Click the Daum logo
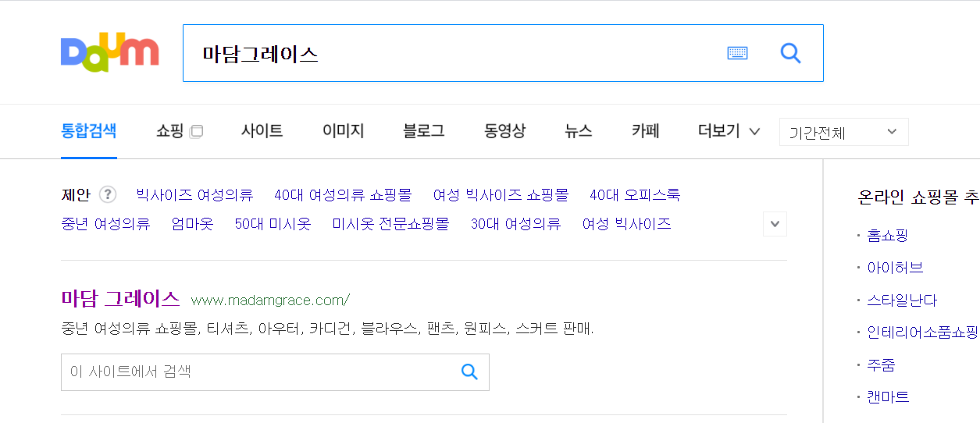This screenshot has height=423, width=980. pyautogui.click(x=110, y=53)
